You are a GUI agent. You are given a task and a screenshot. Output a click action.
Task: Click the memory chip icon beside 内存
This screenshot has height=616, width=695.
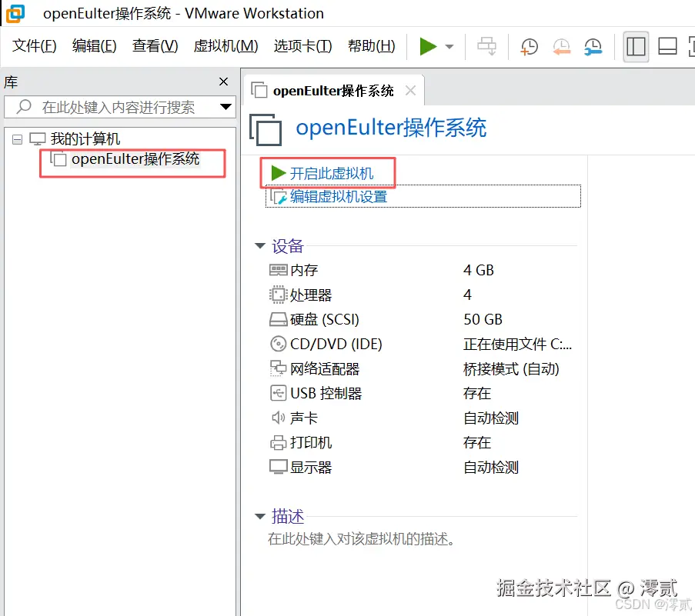coord(279,270)
